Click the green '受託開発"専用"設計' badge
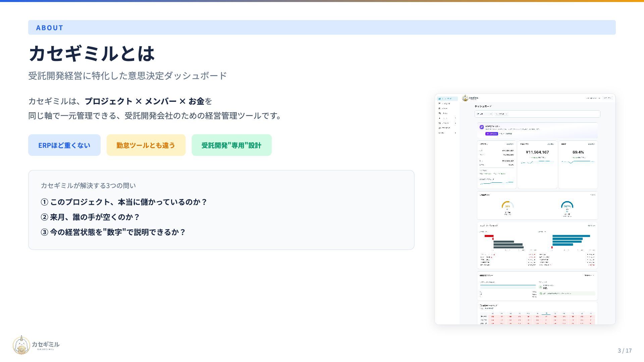This screenshot has width=644, height=362. pos(231,145)
